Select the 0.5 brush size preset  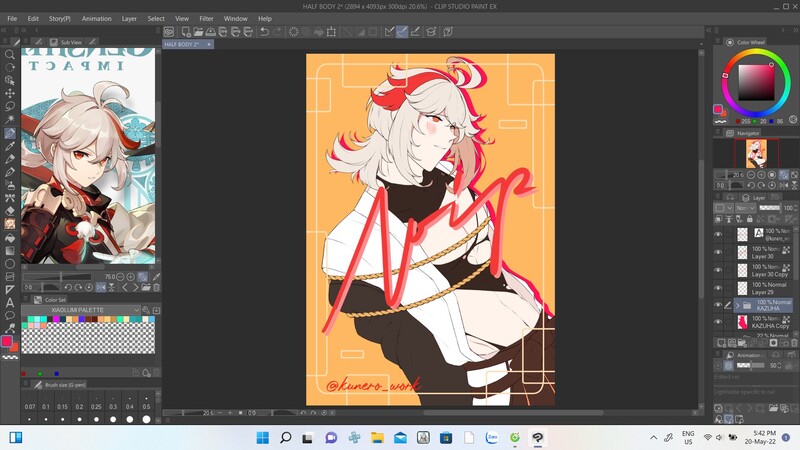click(146, 402)
